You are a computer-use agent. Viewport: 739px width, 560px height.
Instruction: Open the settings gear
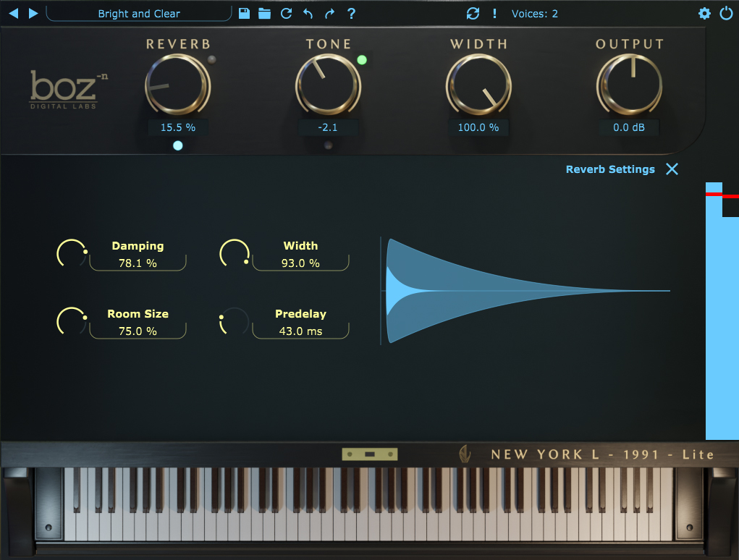coord(704,13)
